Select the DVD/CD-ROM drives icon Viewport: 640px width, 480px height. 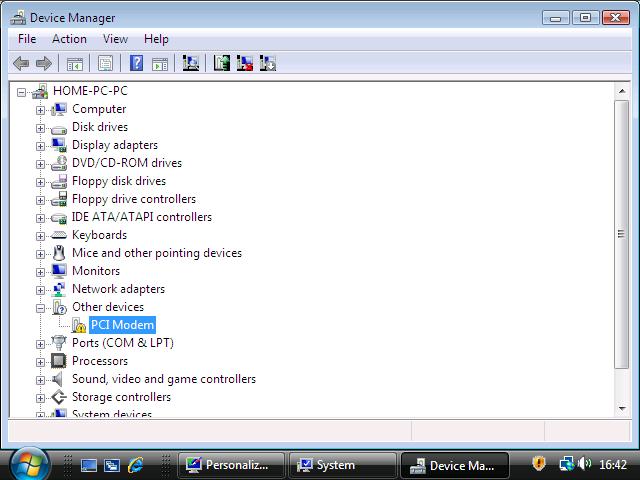point(59,163)
